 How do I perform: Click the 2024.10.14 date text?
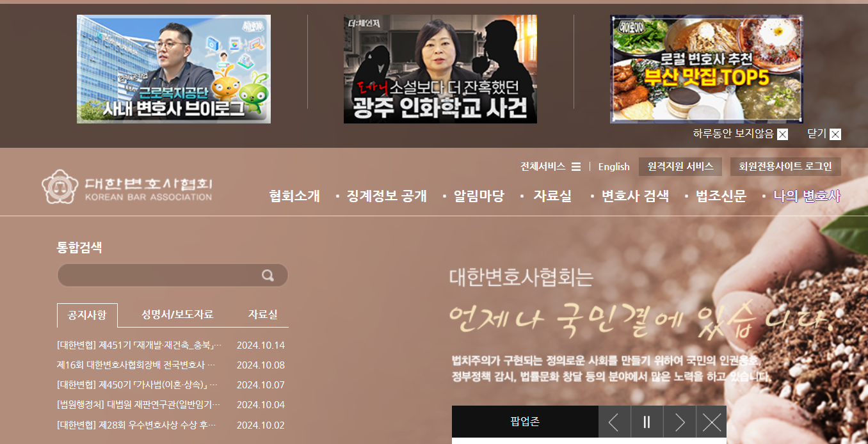[x=261, y=345]
